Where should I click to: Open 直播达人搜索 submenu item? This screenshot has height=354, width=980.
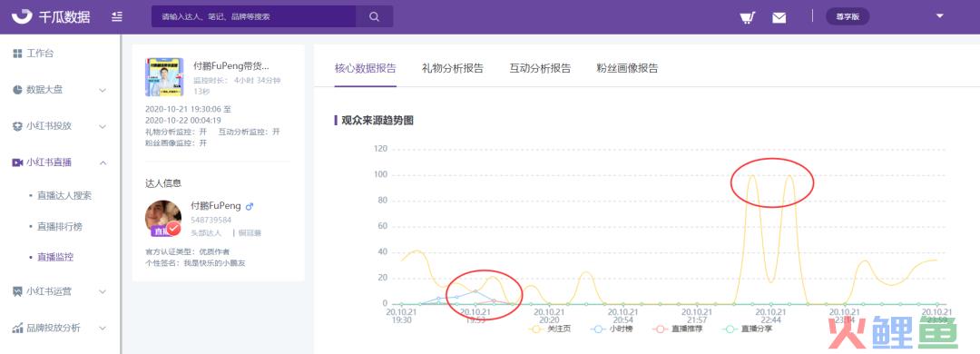tap(64, 196)
